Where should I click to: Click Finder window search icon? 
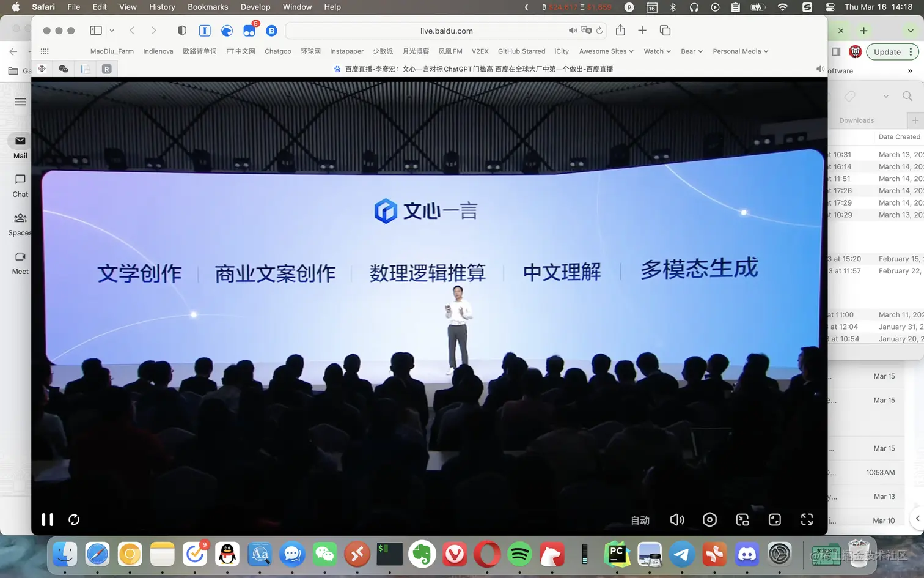908,96
